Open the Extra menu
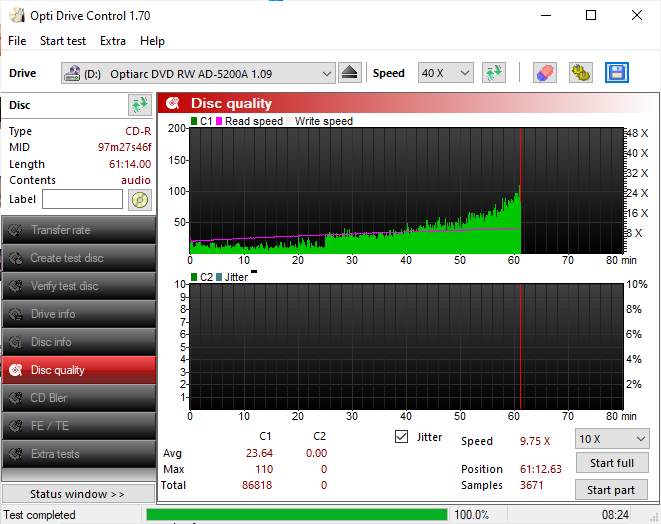This screenshot has width=661, height=524. point(113,41)
